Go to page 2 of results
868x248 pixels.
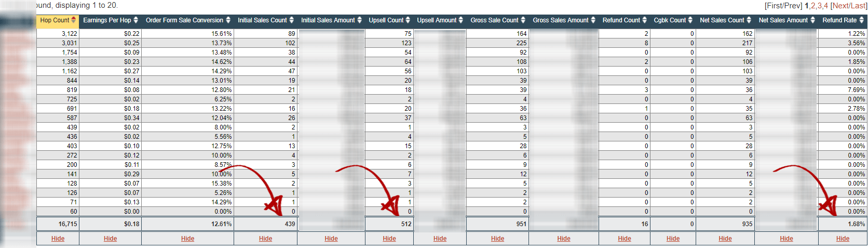(x=813, y=6)
